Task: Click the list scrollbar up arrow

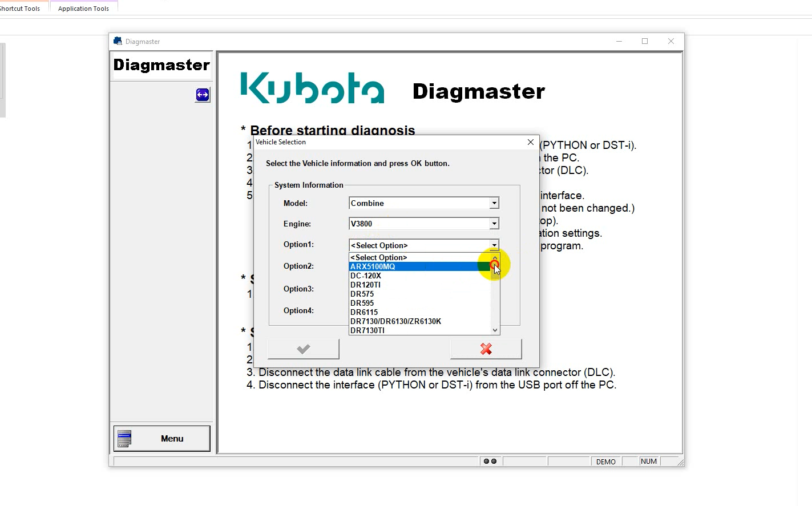Action: tap(495, 258)
